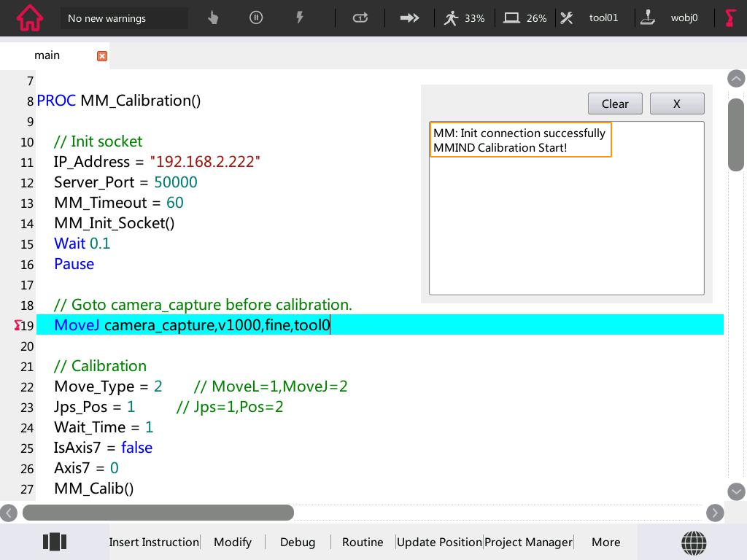This screenshot has height=560, width=747.
Task: Click the red sigma logo
Action: 729,17
